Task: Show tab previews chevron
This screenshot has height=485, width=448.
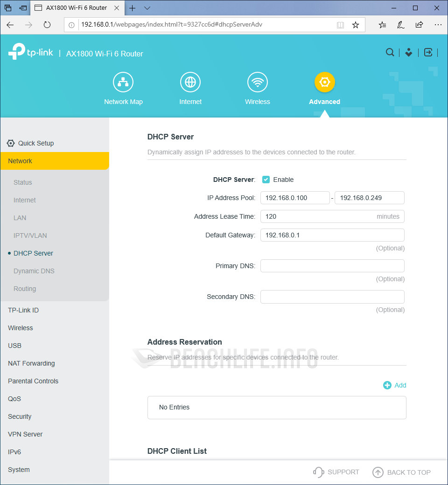Action: [x=147, y=8]
